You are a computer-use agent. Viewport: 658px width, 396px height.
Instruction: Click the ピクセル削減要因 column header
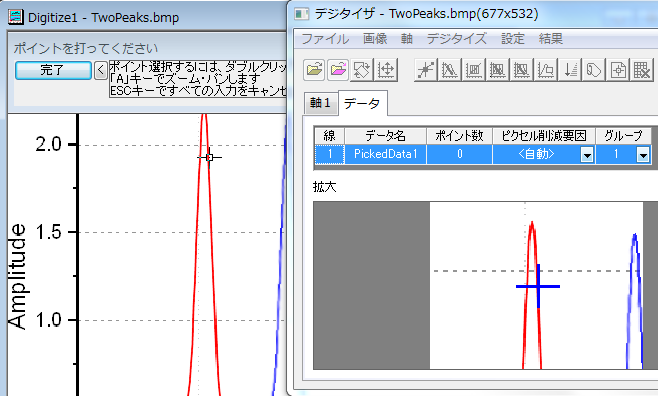544,136
